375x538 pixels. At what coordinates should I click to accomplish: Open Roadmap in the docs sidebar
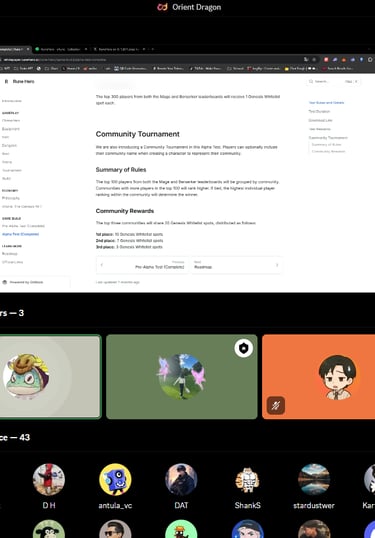(x=10, y=254)
